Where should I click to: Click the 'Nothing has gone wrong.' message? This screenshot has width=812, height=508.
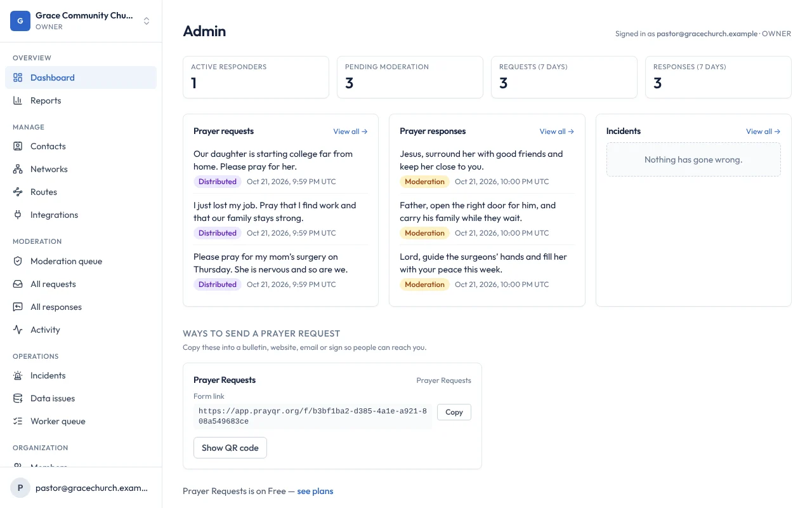click(693, 159)
